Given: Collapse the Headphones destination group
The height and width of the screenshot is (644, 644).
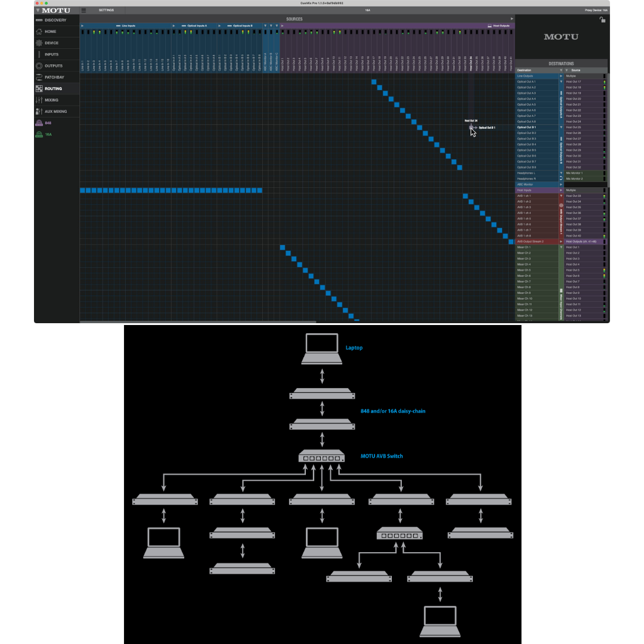Looking at the screenshot, I should [x=561, y=173].
